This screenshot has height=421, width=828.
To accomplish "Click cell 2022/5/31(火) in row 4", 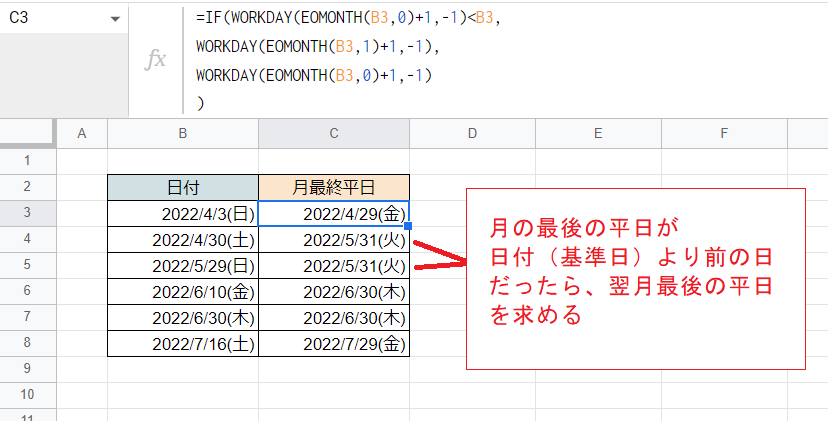I will click(x=334, y=239).
